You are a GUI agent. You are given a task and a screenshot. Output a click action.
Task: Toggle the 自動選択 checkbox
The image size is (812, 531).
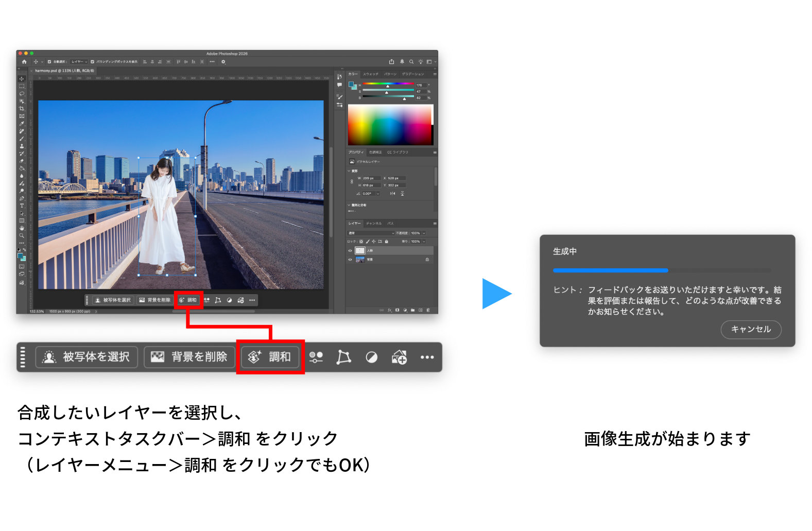click(x=49, y=62)
